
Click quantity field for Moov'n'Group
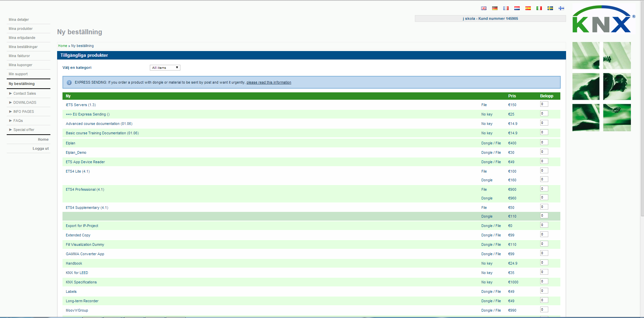[x=544, y=310]
